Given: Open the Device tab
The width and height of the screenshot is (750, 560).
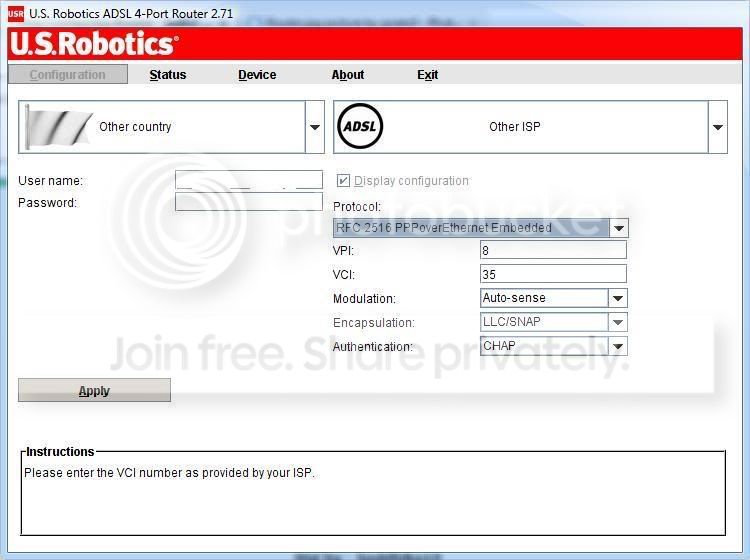Looking at the screenshot, I should 257,75.
